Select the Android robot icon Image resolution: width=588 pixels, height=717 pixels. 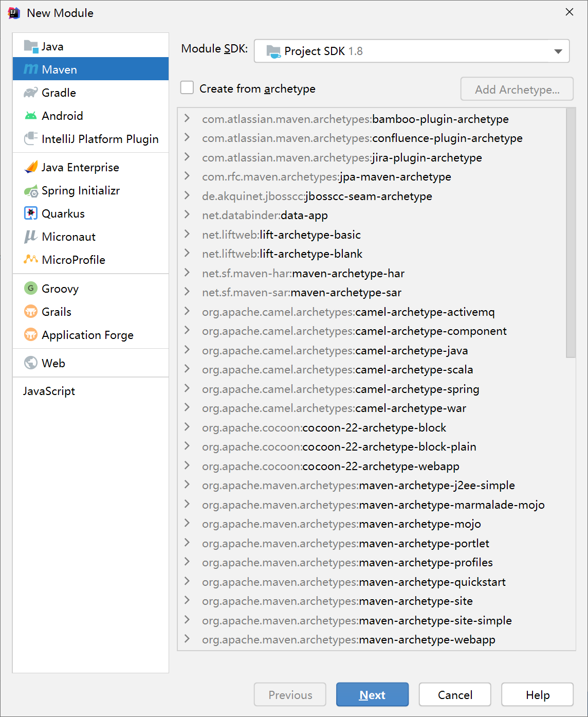point(31,116)
